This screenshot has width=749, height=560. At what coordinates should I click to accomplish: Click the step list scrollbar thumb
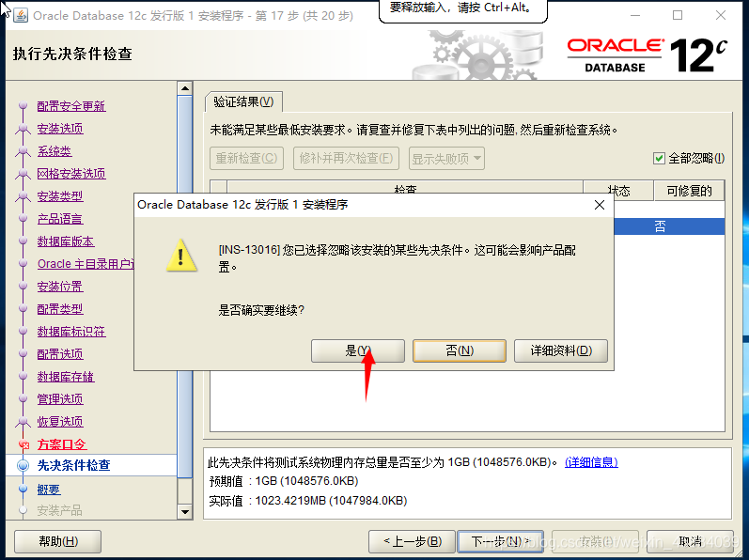(x=184, y=287)
